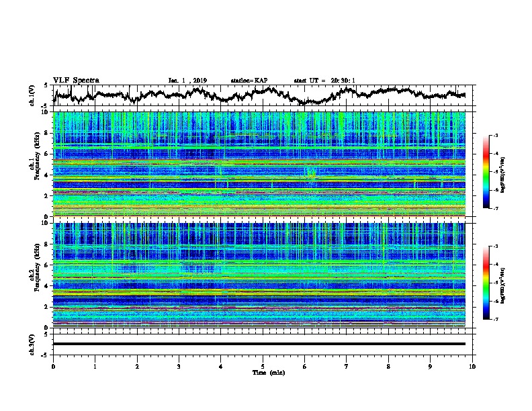Click the 'ch.3(V)' axis label at bottom

[x=32, y=345]
